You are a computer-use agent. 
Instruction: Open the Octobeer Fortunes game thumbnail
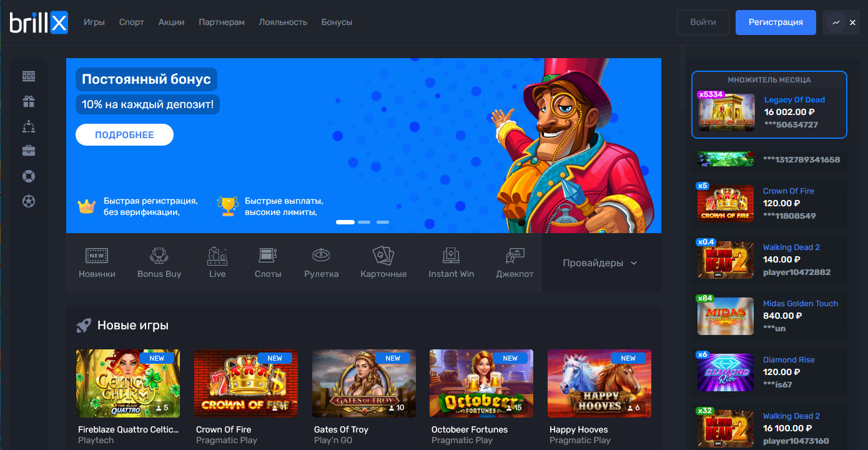[x=481, y=383]
